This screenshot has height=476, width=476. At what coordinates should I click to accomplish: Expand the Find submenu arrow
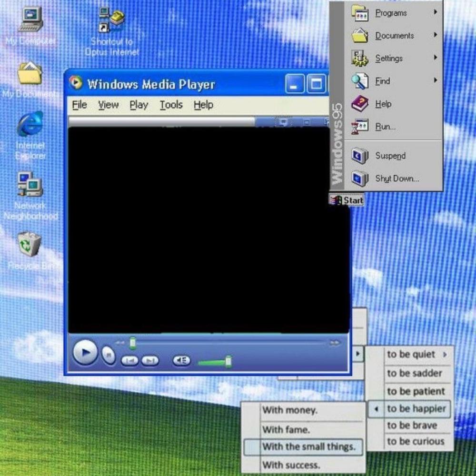pyautogui.click(x=436, y=80)
